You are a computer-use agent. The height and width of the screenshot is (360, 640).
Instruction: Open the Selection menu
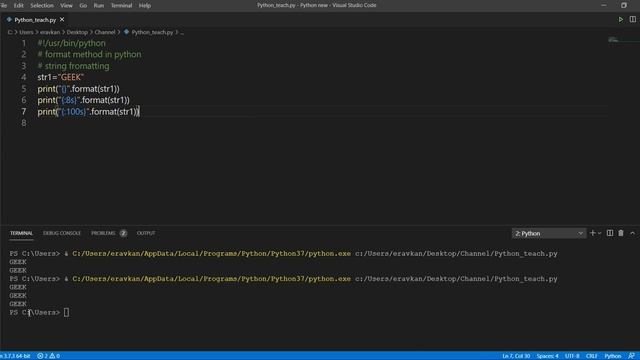click(x=42, y=5)
